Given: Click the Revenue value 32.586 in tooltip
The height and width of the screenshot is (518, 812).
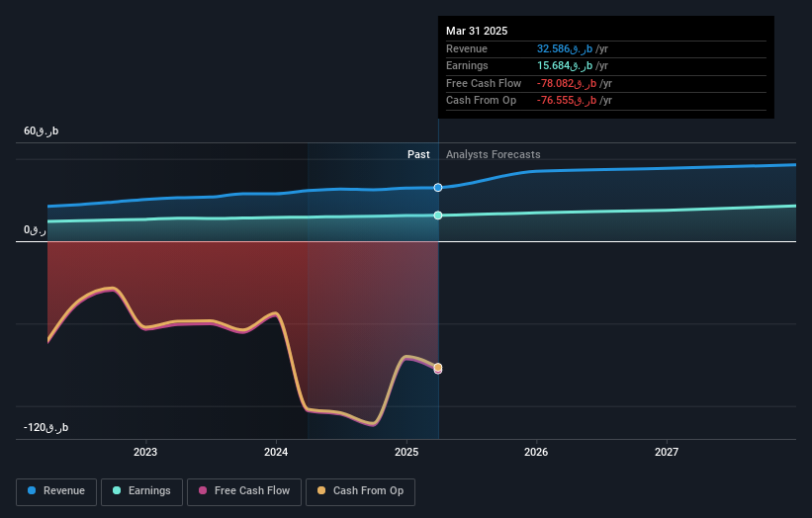Looking at the screenshot, I should coord(565,48).
